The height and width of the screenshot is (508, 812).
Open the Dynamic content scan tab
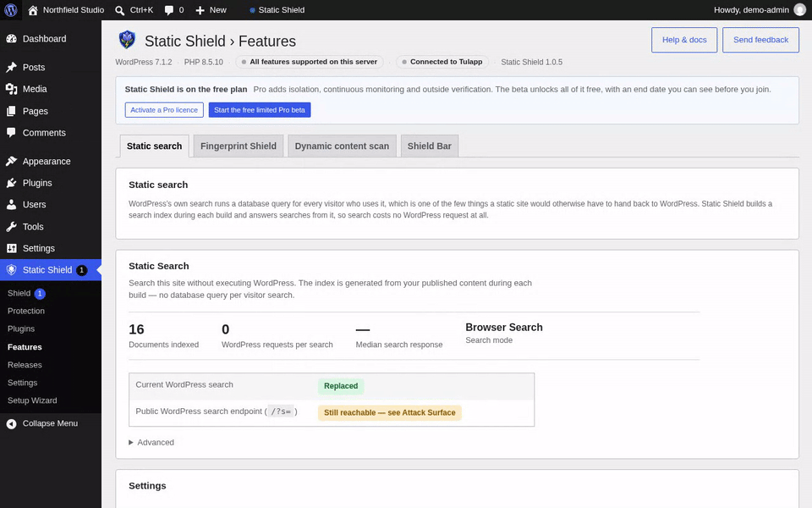(x=342, y=146)
